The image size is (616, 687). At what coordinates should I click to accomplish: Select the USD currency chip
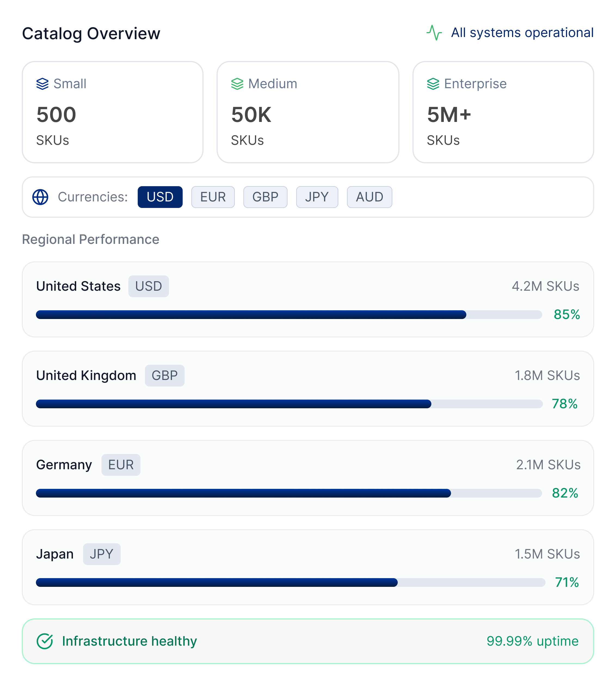[x=160, y=197]
